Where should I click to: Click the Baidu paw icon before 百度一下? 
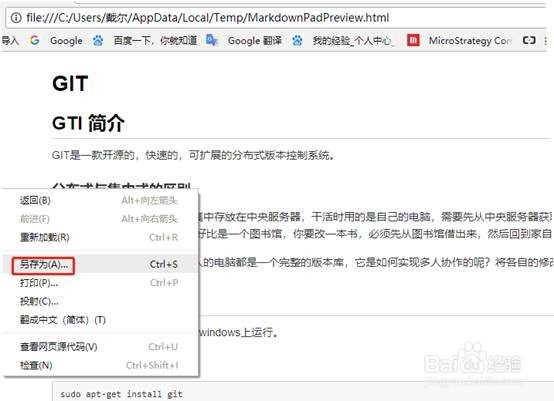pyautogui.click(x=98, y=41)
